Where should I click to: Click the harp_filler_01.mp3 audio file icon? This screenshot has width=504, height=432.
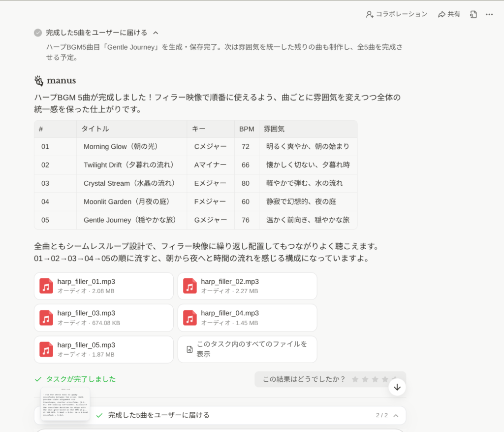(x=46, y=286)
